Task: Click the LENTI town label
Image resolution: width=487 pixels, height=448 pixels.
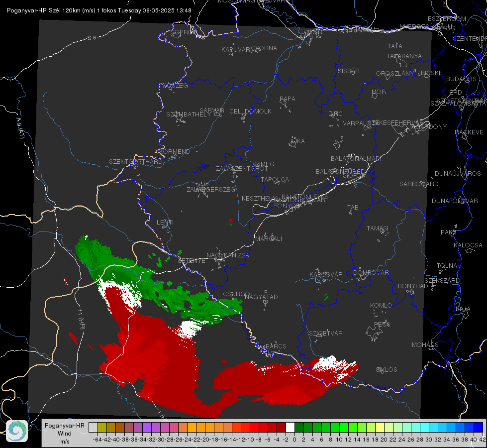Action: [165, 223]
